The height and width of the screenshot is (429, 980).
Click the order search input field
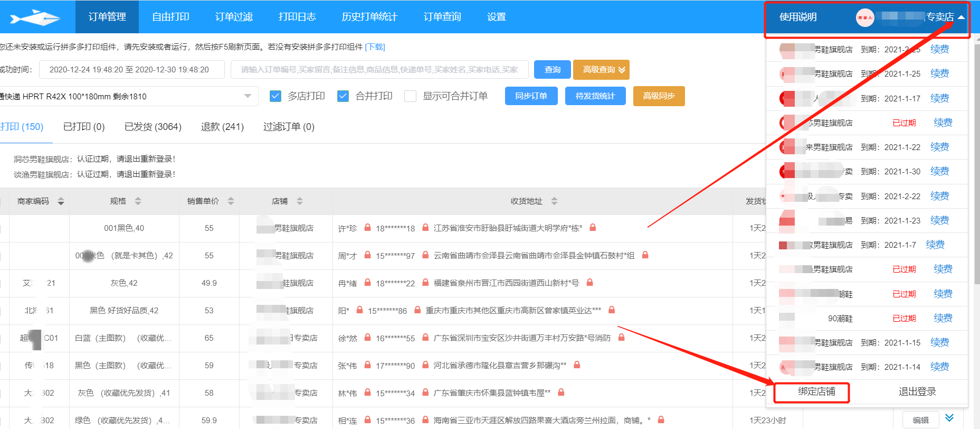(379, 70)
